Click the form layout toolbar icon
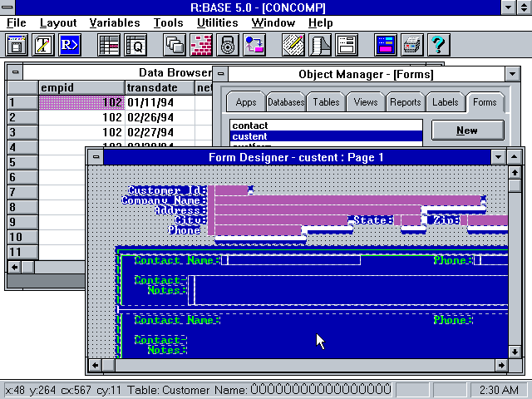 tap(347, 45)
